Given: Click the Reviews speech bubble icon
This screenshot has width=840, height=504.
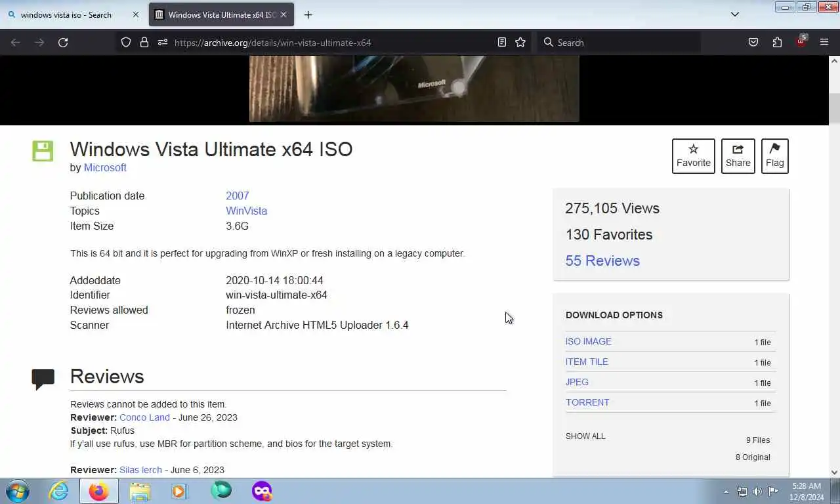Looking at the screenshot, I should (x=43, y=379).
